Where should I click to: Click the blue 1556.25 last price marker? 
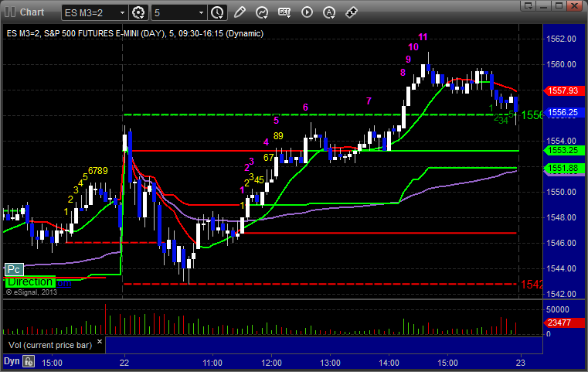[x=563, y=112]
